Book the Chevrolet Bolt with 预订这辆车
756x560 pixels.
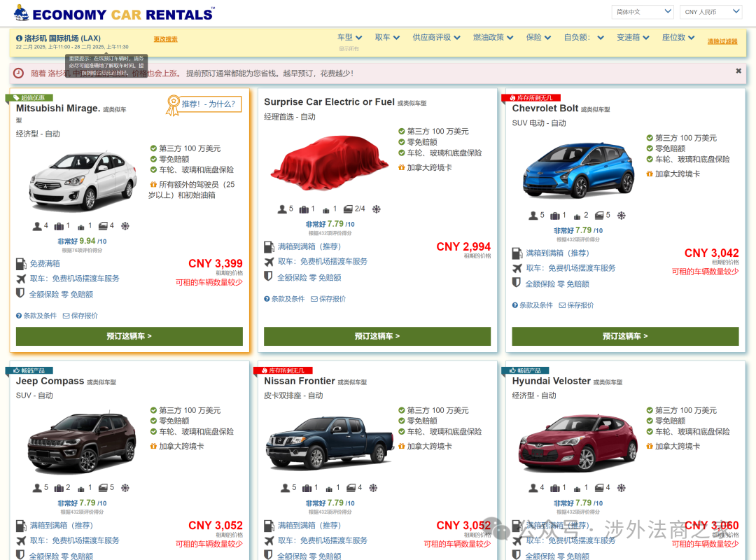point(625,336)
